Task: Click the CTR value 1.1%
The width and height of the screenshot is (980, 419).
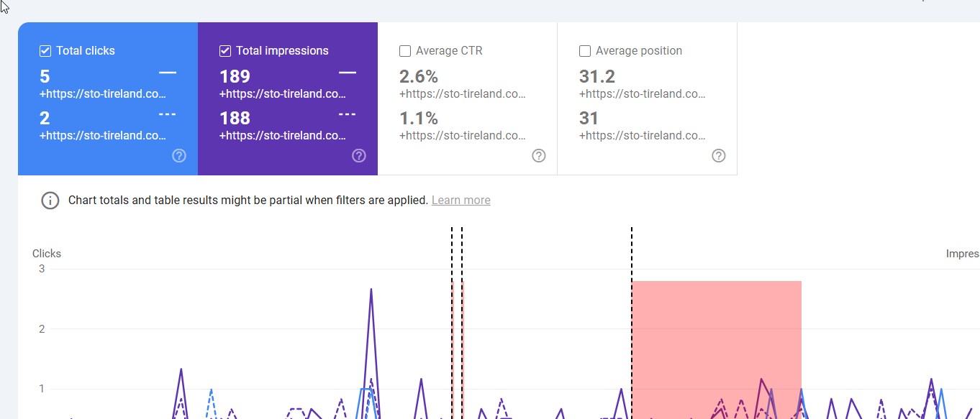Action: (x=419, y=119)
